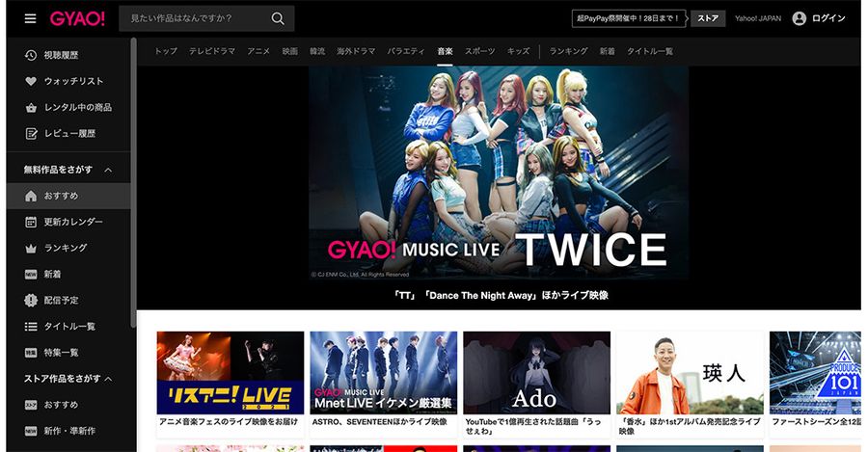Click the おすすめ home icon under 無料作品
Screen dimensions: 868x452
click(31, 196)
